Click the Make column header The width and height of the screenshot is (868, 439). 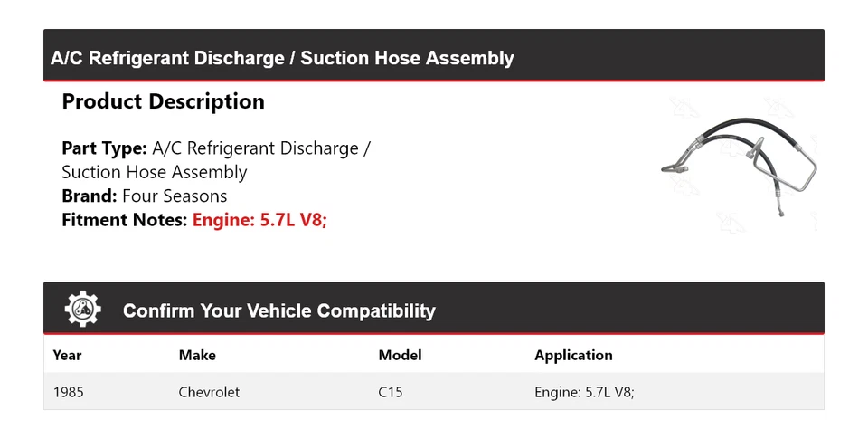tap(197, 356)
